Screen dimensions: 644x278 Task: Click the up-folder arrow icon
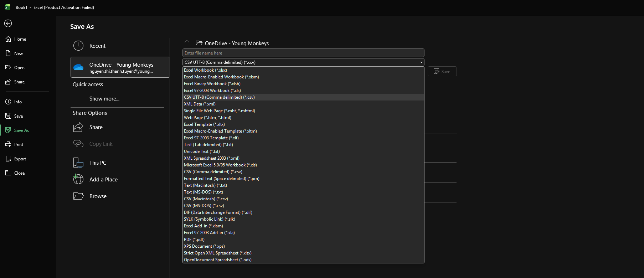click(187, 43)
